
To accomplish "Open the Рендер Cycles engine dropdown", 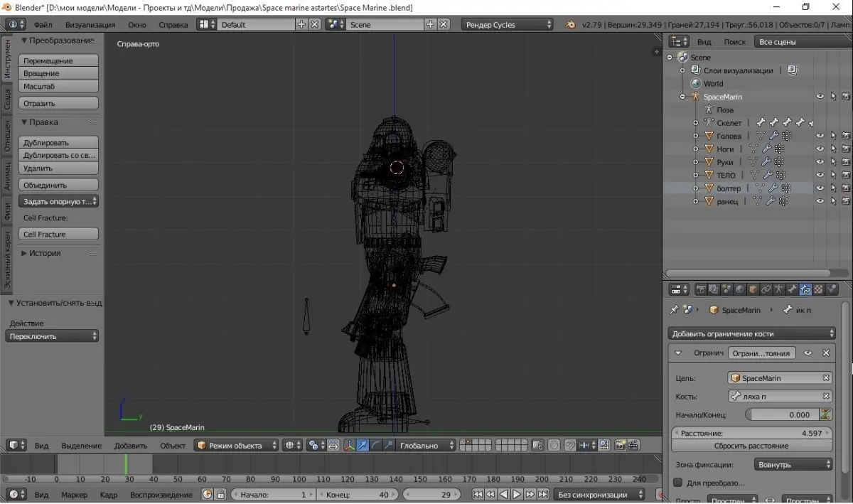I will point(507,24).
